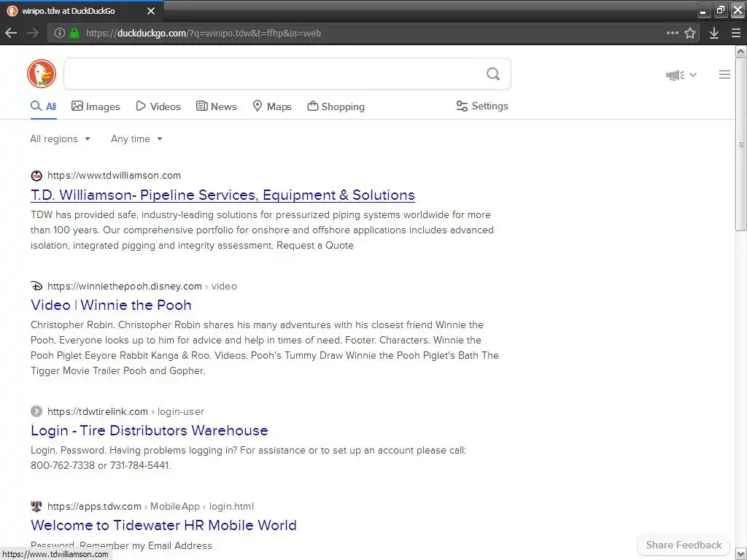Click the scrollbar up arrow

tap(741, 51)
